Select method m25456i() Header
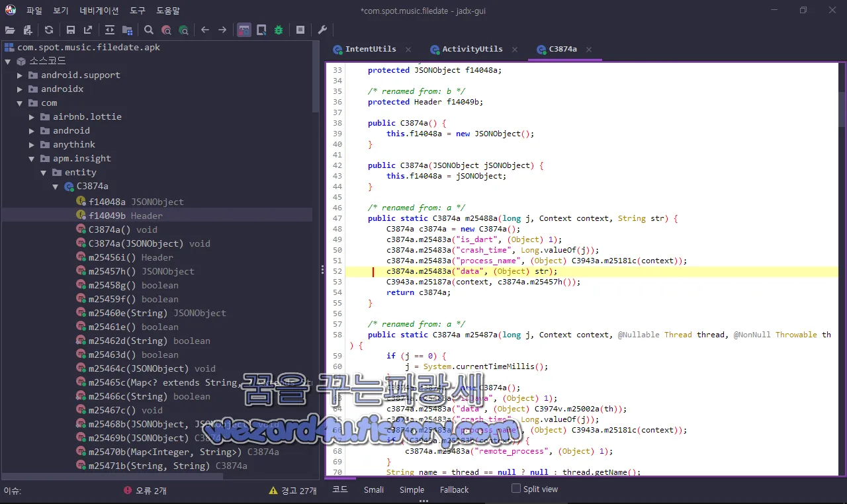 coord(131,257)
